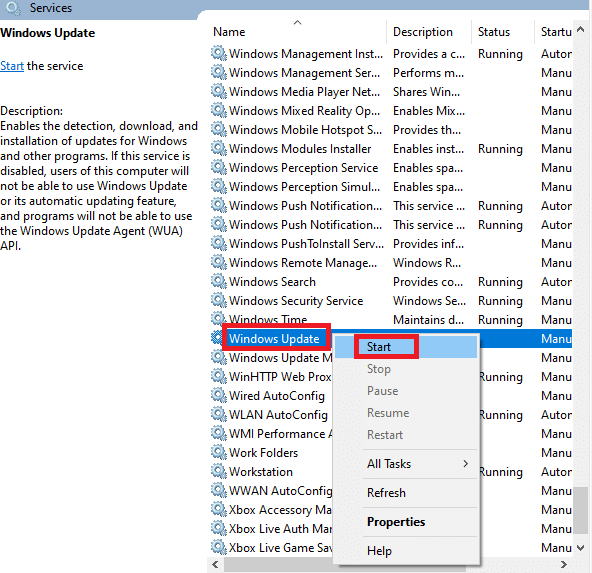Click the vertical scrollbar down arrow
592x573 pixels.
(581, 547)
